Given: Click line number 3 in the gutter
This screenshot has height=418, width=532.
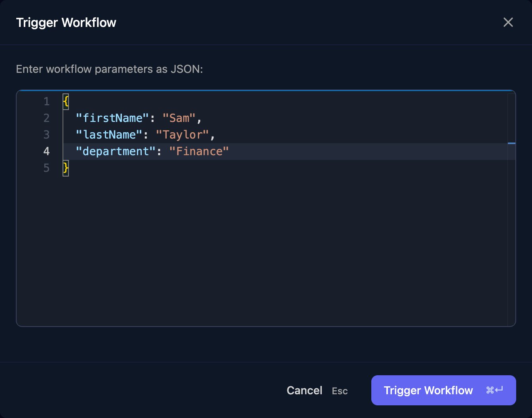Looking at the screenshot, I should 47,135.
